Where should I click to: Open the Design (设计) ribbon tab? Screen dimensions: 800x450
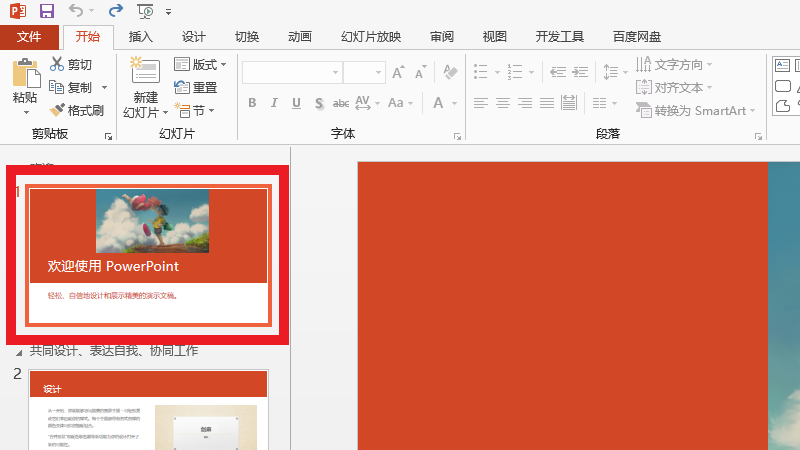(x=194, y=37)
